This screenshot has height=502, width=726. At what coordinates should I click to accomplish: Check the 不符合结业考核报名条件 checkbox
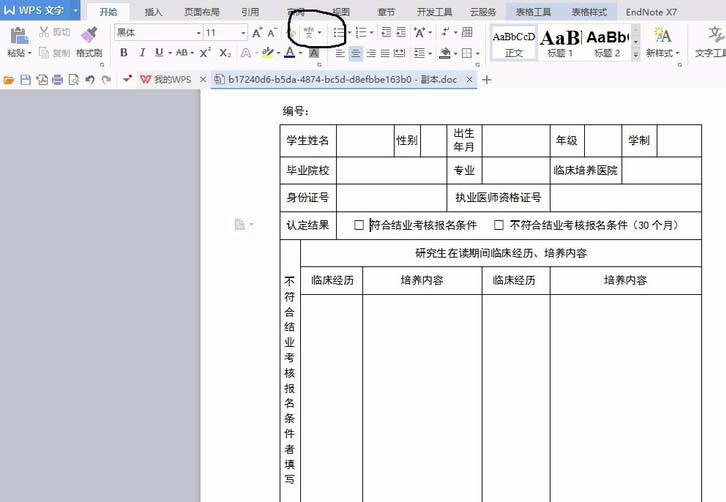pyautogui.click(x=499, y=225)
